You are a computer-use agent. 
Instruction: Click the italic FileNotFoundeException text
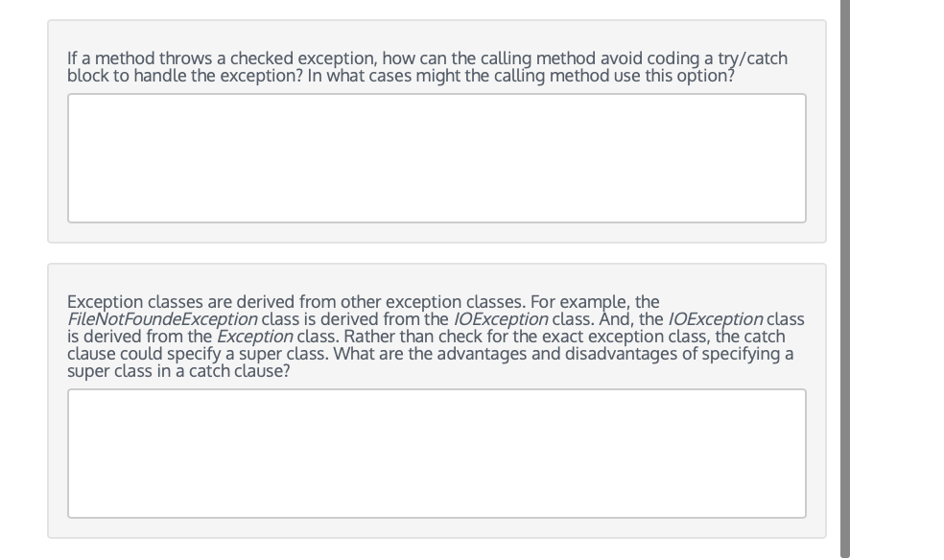162,318
